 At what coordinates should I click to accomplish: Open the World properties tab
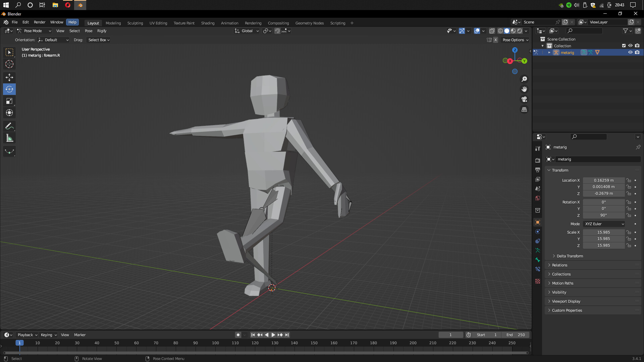pyautogui.click(x=538, y=198)
